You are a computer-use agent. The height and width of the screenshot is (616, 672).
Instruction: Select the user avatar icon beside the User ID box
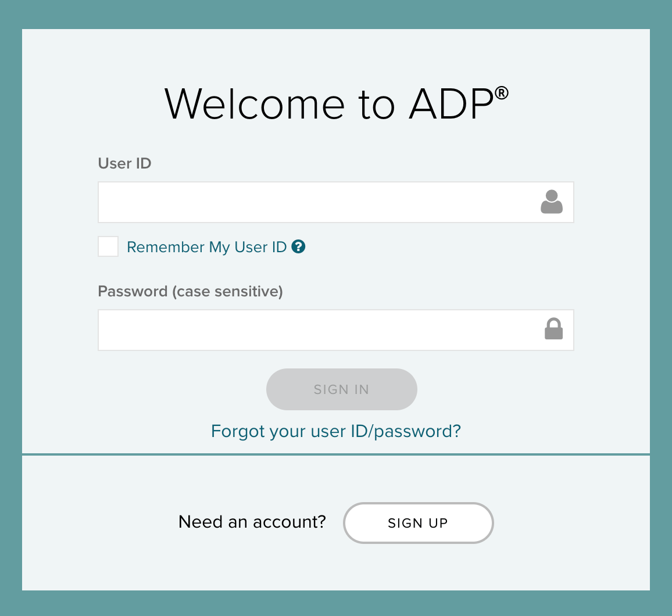(x=551, y=202)
